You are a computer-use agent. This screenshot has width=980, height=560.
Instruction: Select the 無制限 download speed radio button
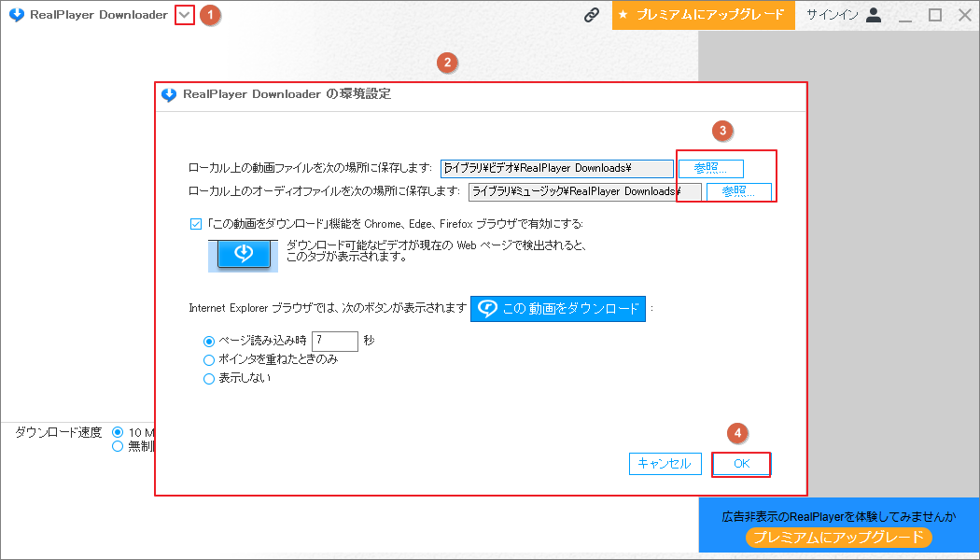coord(118,446)
